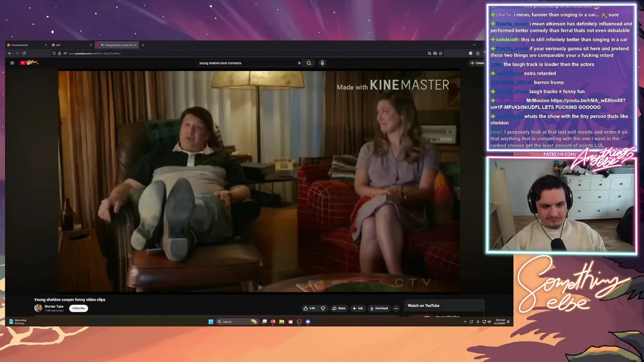The image size is (644, 362).
Task: Open the YouTube hamburger guide menu
Action: click(12, 63)
